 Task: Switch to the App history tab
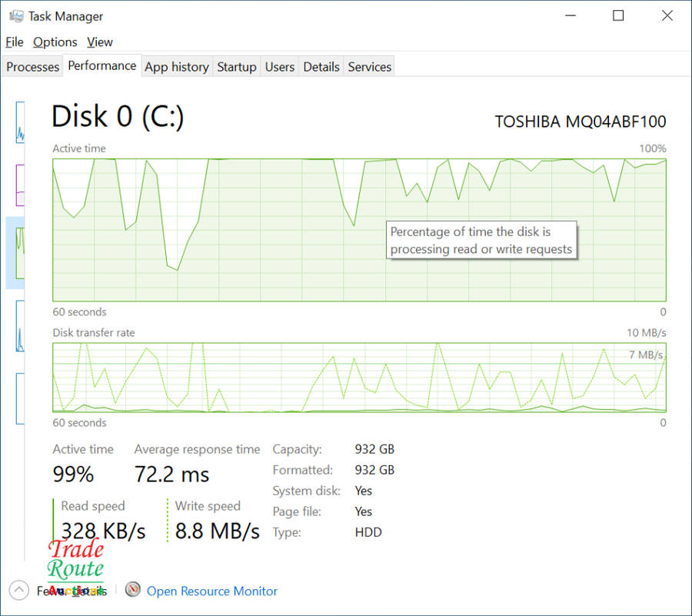177,67
